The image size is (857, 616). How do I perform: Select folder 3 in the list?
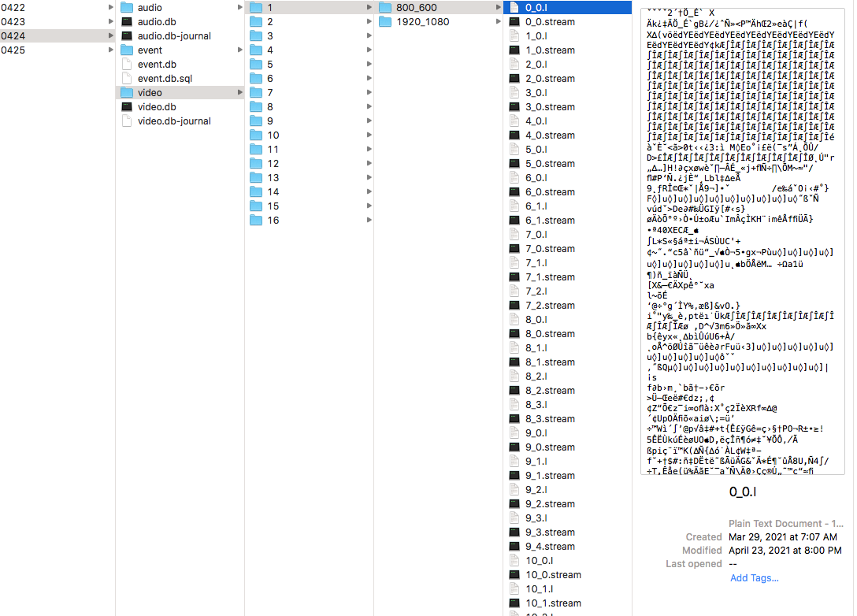310,36
